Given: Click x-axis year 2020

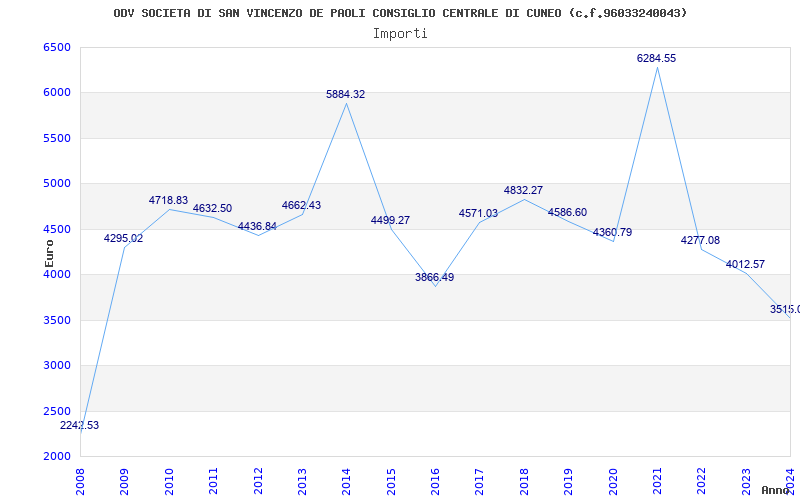Looking at the screenshot, I should (613, 481).
